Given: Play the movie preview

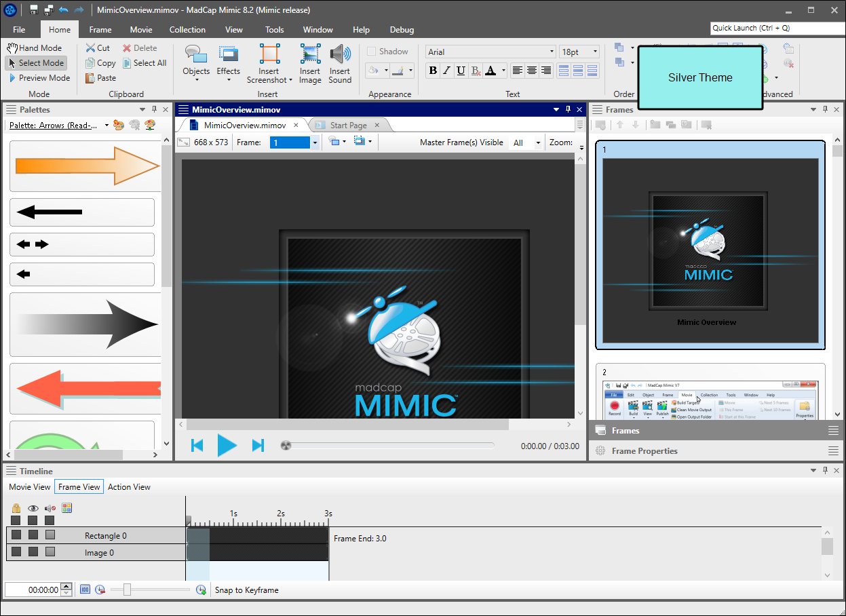Looking at the screenshot, I should tap(227, 446).
